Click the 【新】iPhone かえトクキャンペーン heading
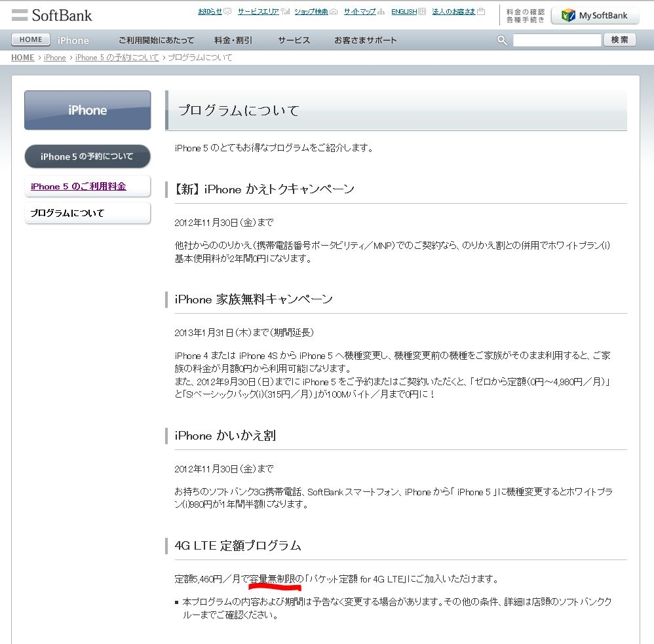 (x=263, y=189)
